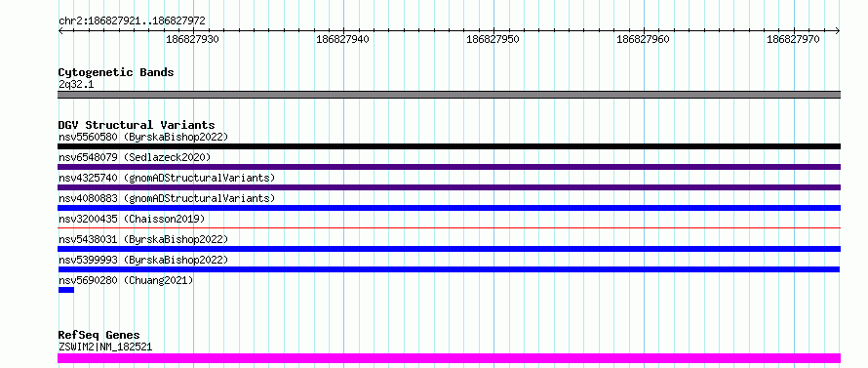The image size is (868, 368).
Task: Click ruler position 186827930
Action: 193,39
